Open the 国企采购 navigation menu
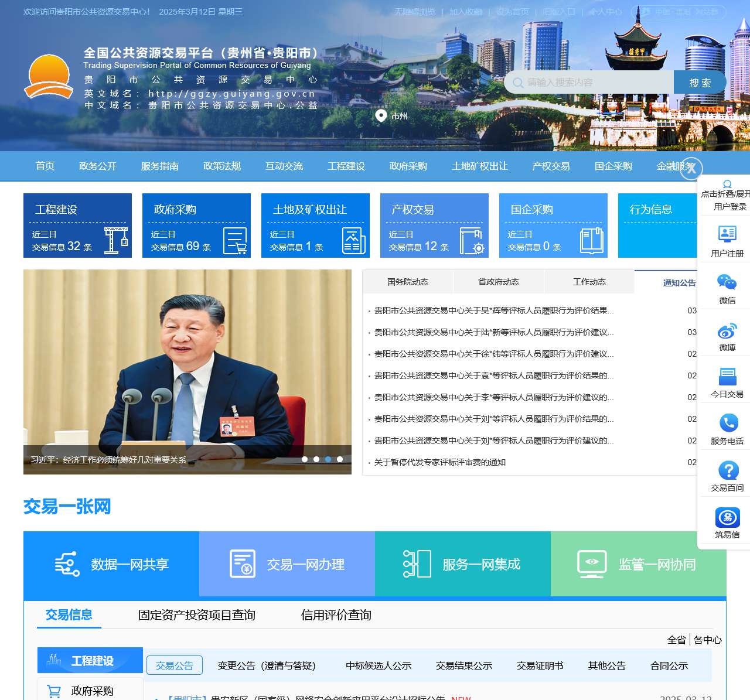Screen dimensions: 750x700 (x=613, y=166)
